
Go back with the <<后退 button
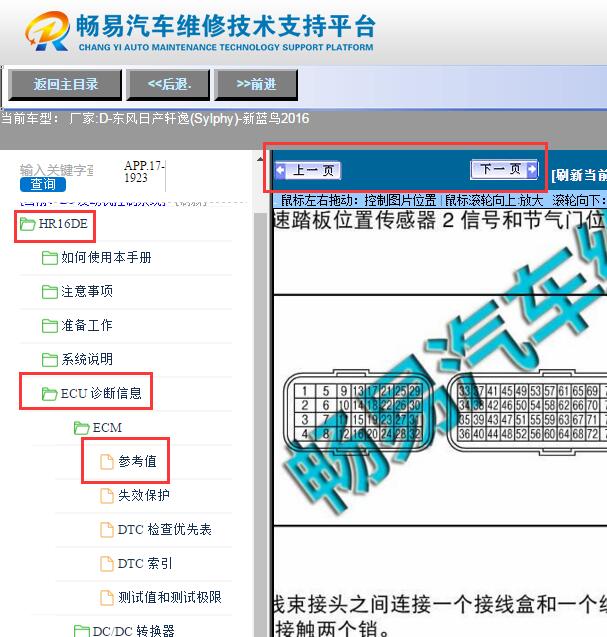tap(168, 84)
